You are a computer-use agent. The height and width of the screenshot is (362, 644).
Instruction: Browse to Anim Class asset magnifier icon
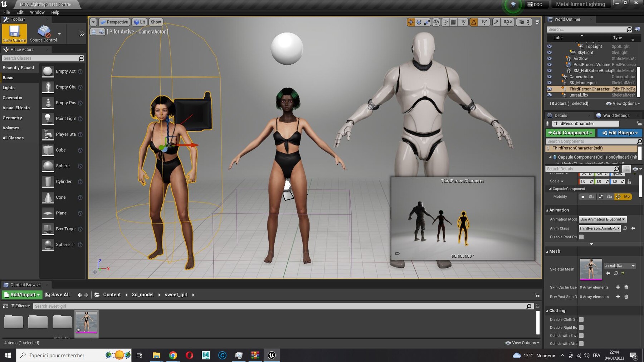coord(625,228)
